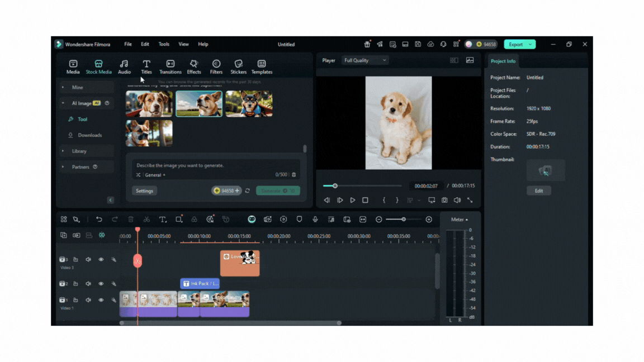Click the fullscreen expand icon in player
Image resolution: width=644 pixels, height=362 pixels.
[x=470, y=201]
